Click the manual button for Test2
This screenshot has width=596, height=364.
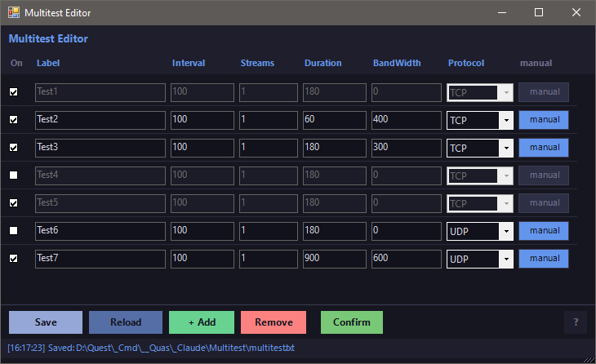544,120
